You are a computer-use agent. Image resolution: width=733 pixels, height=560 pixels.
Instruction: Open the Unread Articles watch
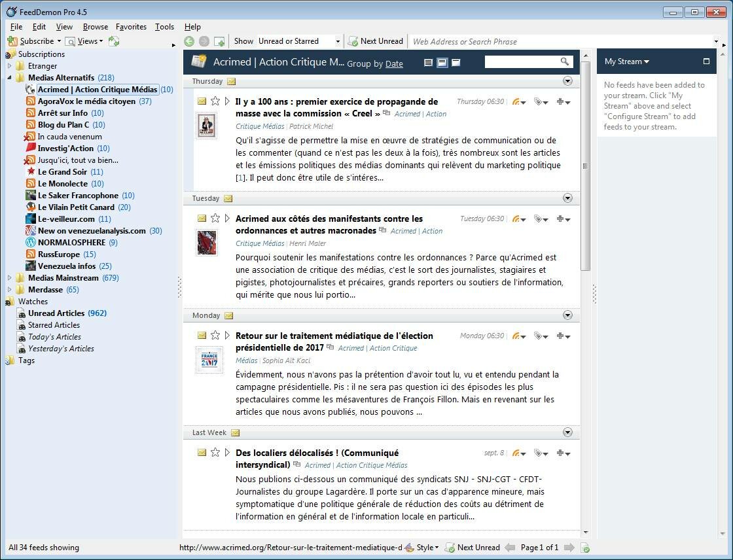[56, 313]
